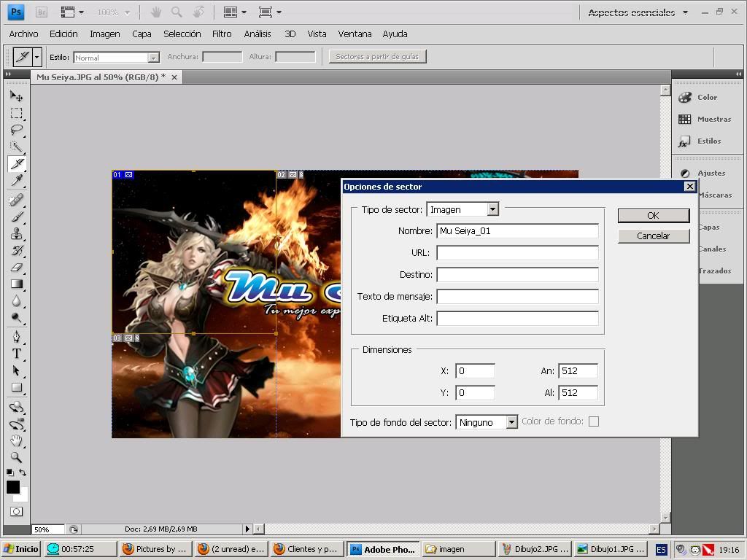Open the Selección menu
The height and width of the screenshot is (560, 747).
[182, 34]
